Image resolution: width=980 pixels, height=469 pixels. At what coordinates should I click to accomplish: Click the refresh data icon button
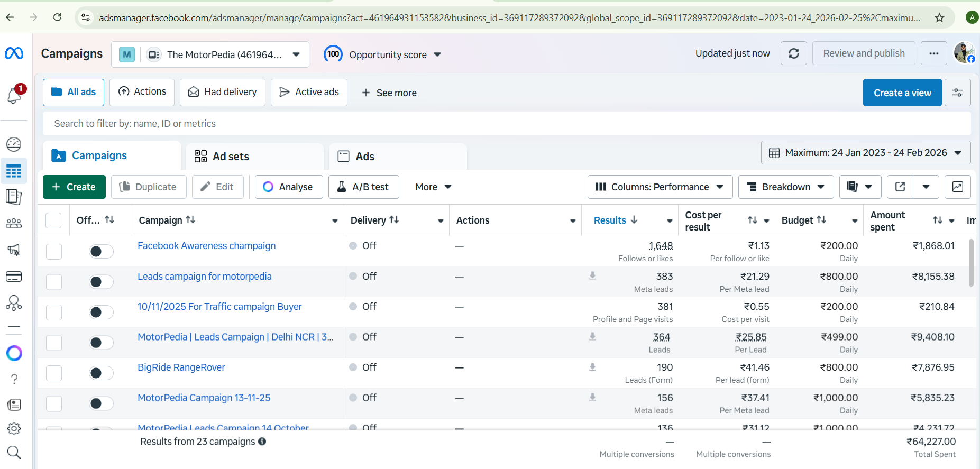793,53
